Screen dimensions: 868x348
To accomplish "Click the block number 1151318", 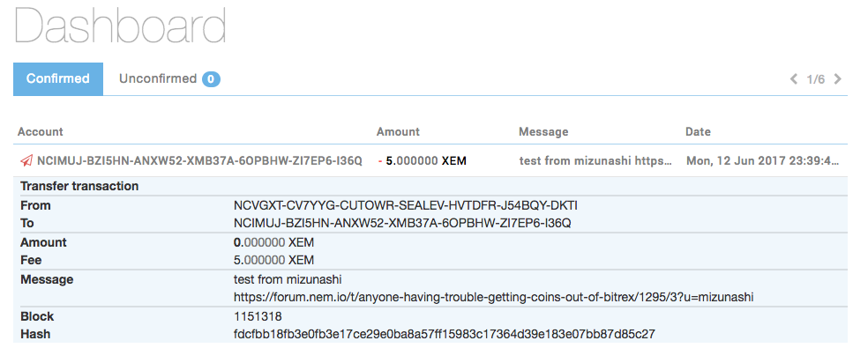I will click(258, 316).
